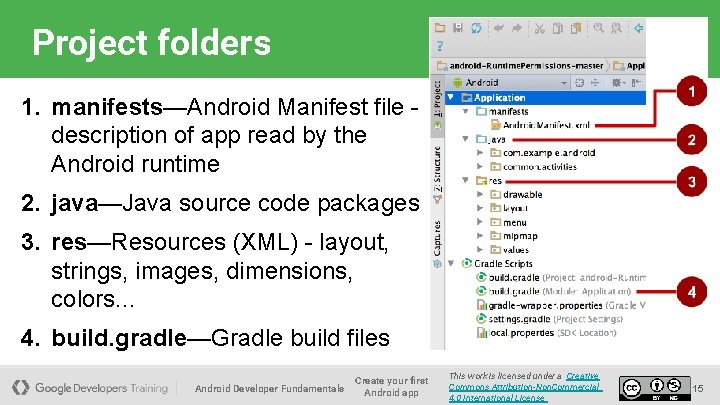The width and height of the screenshot is (720, 405).
Task: Click the Undo arrow in toolbar
Action: point(499,28)
